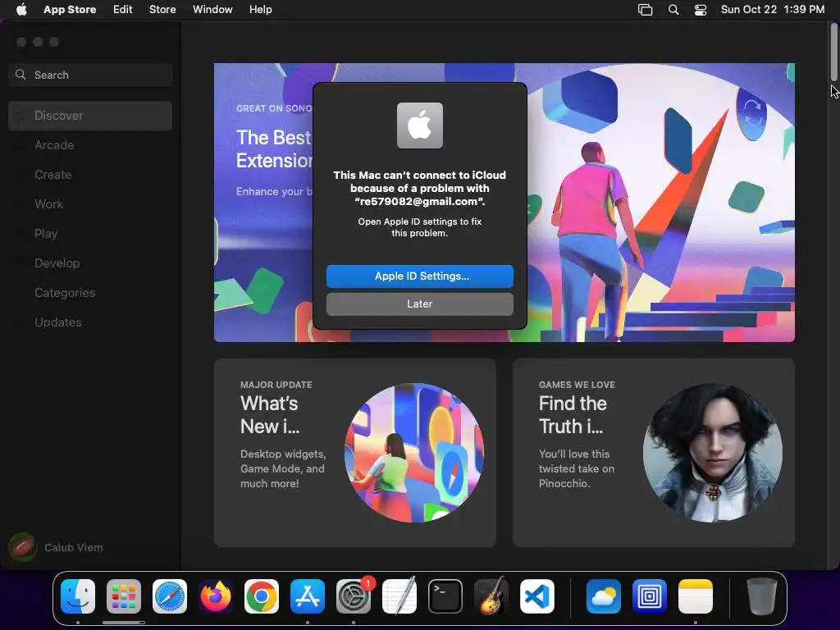The width and height of the screenshot is (840, 630).
Task: Open the What's New major update card
Action: tap(354, 453)
